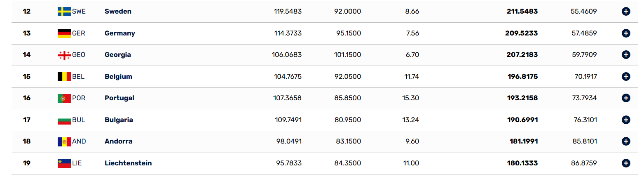The width and height of the screenshot is (644, 179).
Task: Expand Germany row details
Action: 626,33
